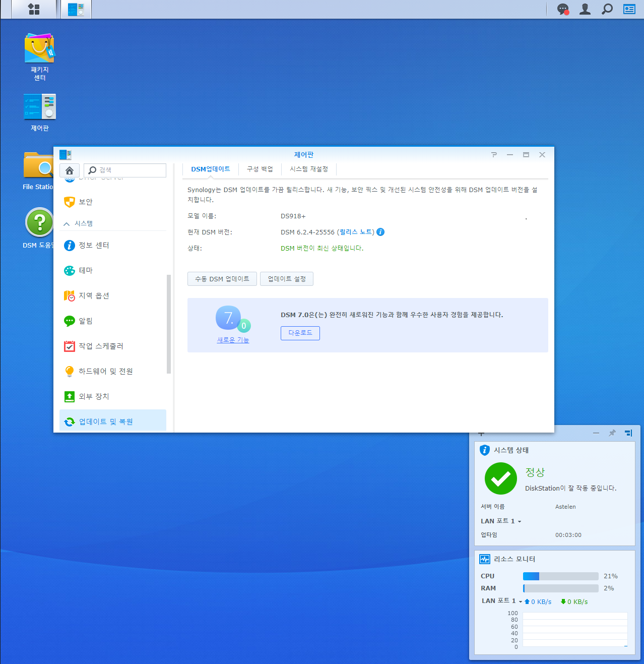This screenshot has width=644, height=664.
Task: Click 업데이트 설정 button
Action: tap(287, 279)
